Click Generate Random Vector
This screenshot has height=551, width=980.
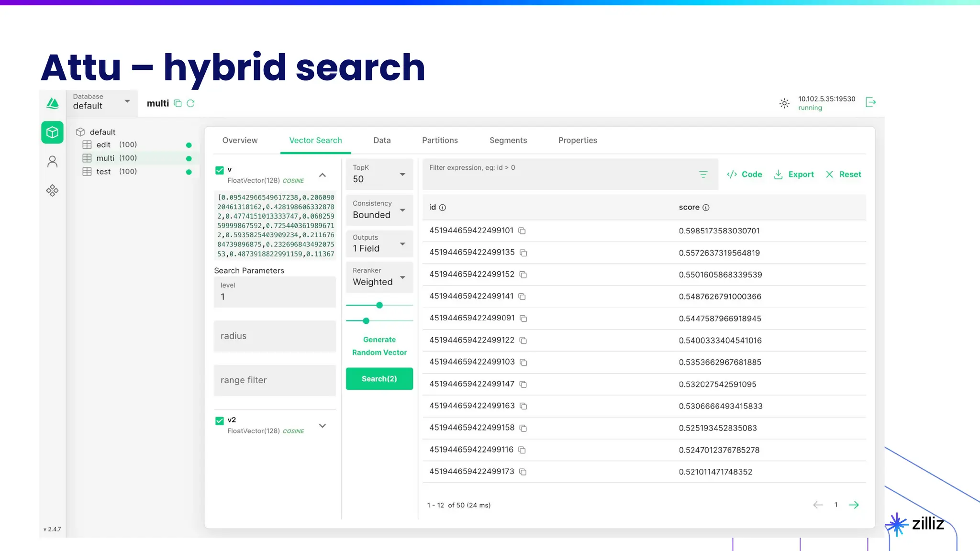click(x=379, y=346)
